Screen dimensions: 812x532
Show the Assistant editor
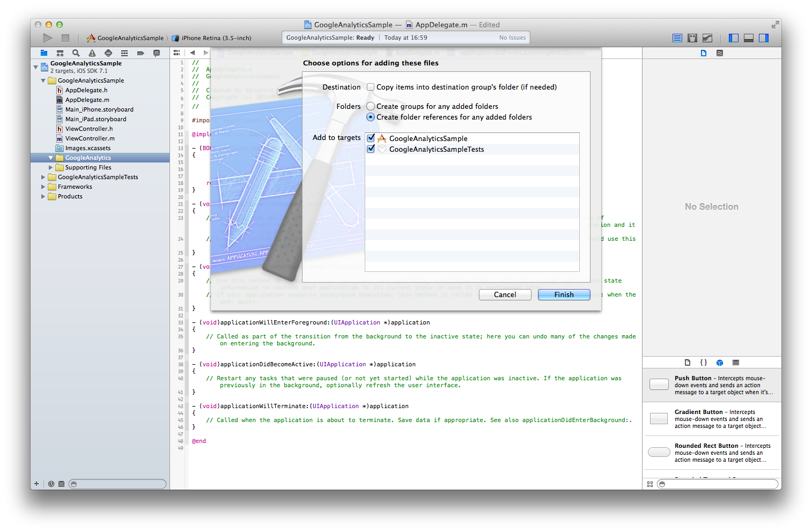coord(692,38)
